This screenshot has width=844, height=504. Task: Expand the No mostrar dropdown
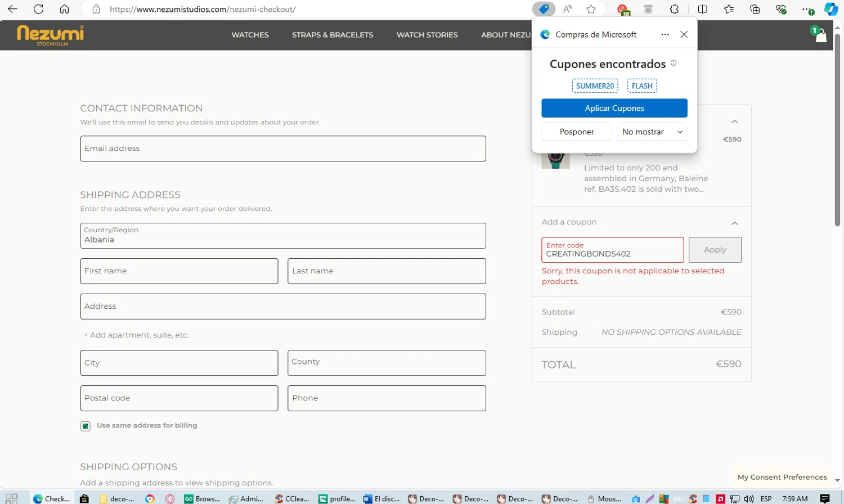[x=652, y=132]
